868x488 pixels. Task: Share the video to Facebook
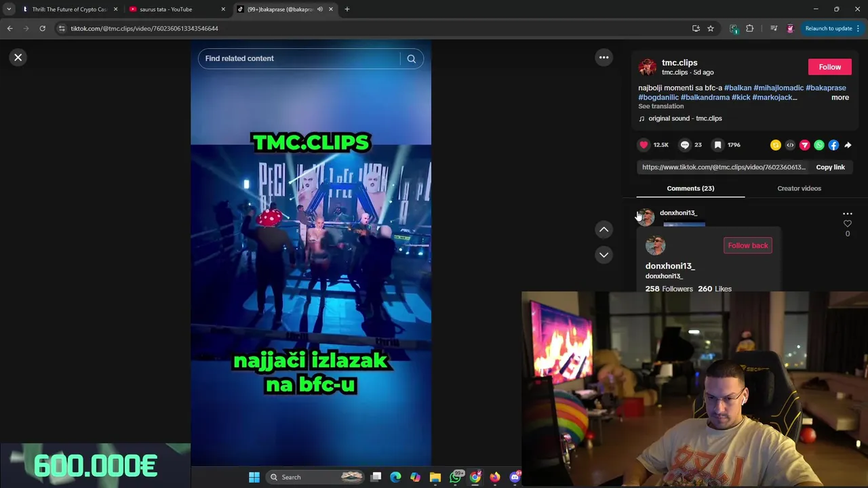[x=833, y=145]
